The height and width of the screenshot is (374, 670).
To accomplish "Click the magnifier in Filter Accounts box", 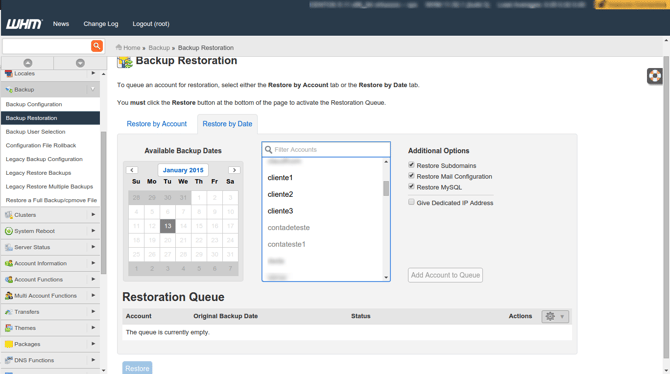I will pyautogui.click(x=268, y=150).
